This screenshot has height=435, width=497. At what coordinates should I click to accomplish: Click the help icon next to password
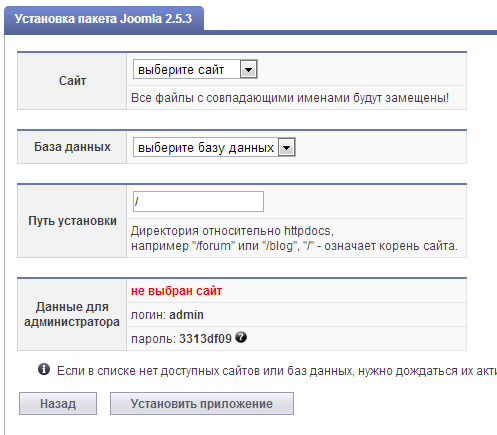pos(241,337)
